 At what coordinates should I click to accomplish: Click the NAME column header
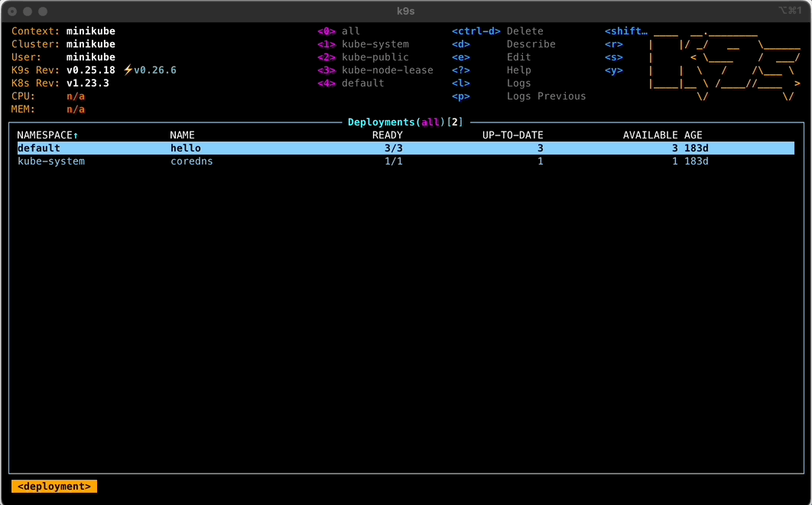tap(182, 135)
